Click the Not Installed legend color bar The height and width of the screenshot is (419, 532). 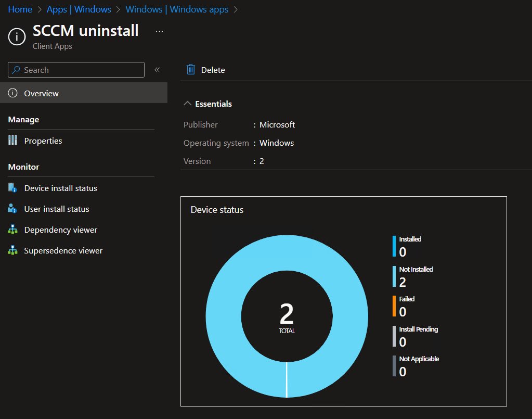pos(394,276)
